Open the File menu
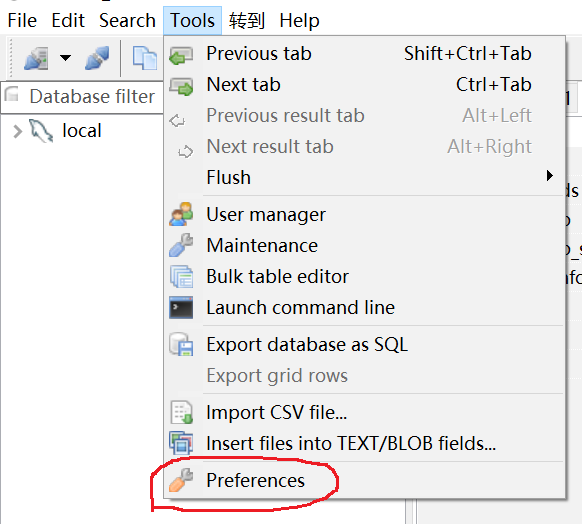This screenshot has height=524, width=582. (22, 20)
